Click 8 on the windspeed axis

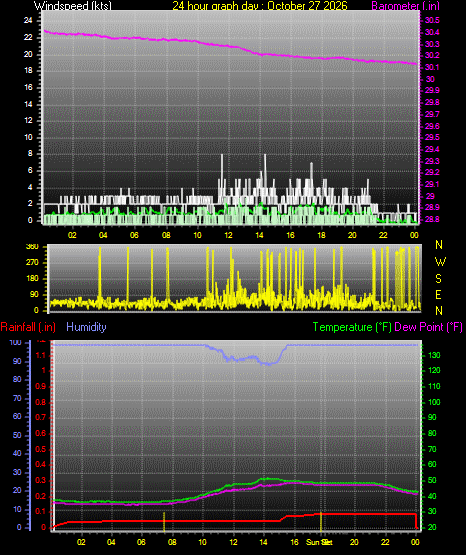coord(30,154)
